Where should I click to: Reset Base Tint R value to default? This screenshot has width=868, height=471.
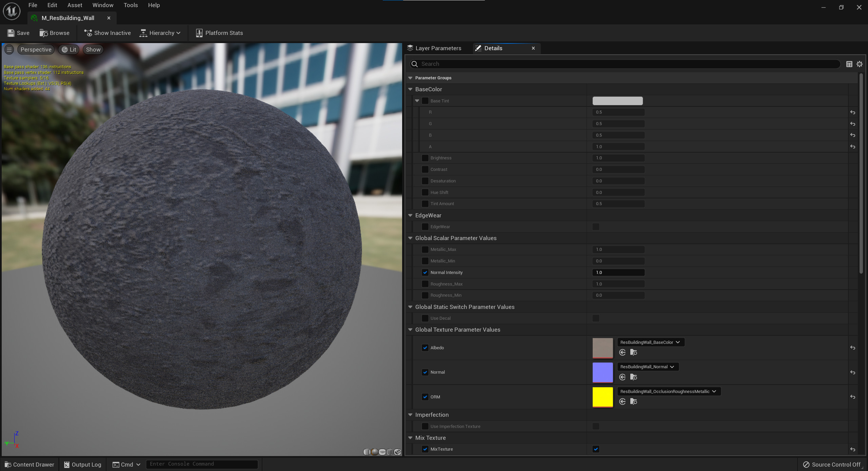pyautogui.click(x=853, y=112)
